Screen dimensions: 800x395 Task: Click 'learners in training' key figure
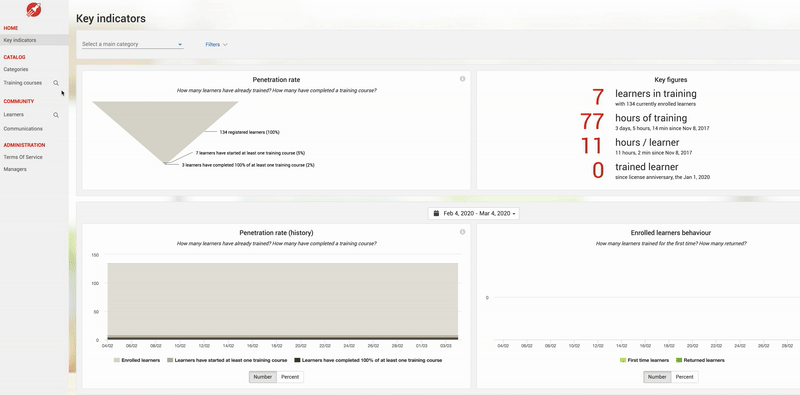click(x=656, y=93)
